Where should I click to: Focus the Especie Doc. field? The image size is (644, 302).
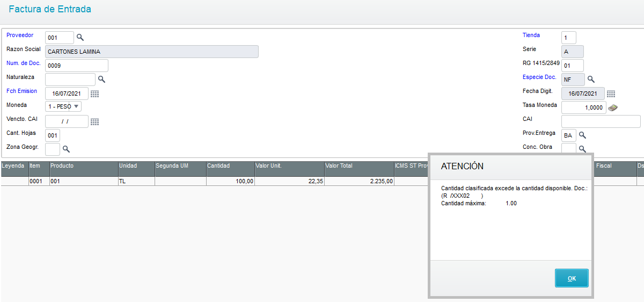[573, 80]
